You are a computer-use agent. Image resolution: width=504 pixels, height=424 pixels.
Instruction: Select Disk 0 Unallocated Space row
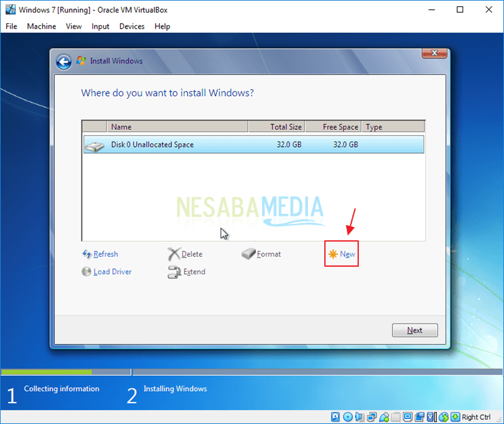(x=253, y=145)
